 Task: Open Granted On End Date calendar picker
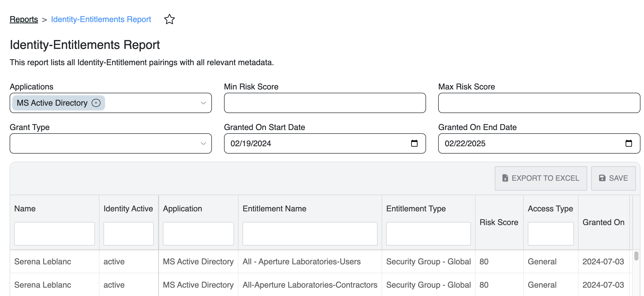(629, 143)
